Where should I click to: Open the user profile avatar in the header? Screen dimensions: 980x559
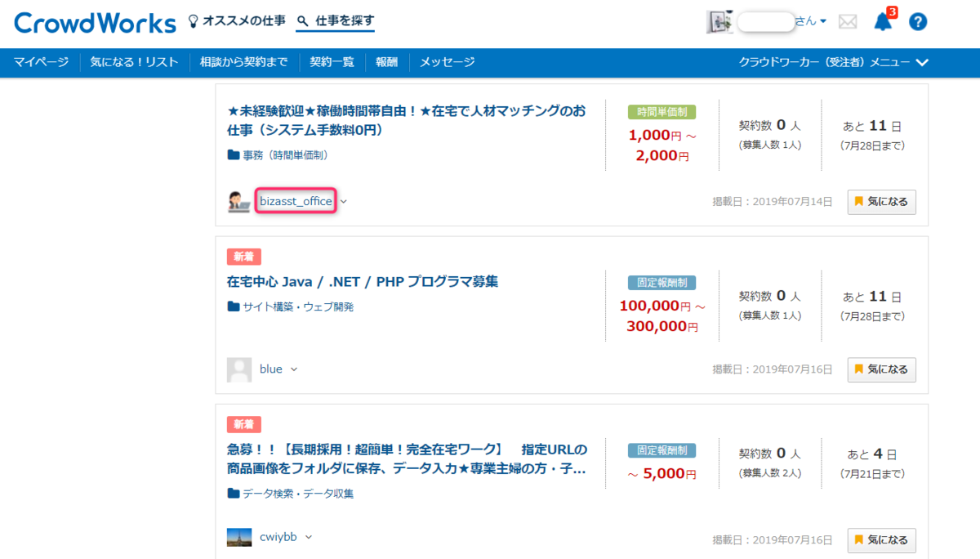pos(719,22)
